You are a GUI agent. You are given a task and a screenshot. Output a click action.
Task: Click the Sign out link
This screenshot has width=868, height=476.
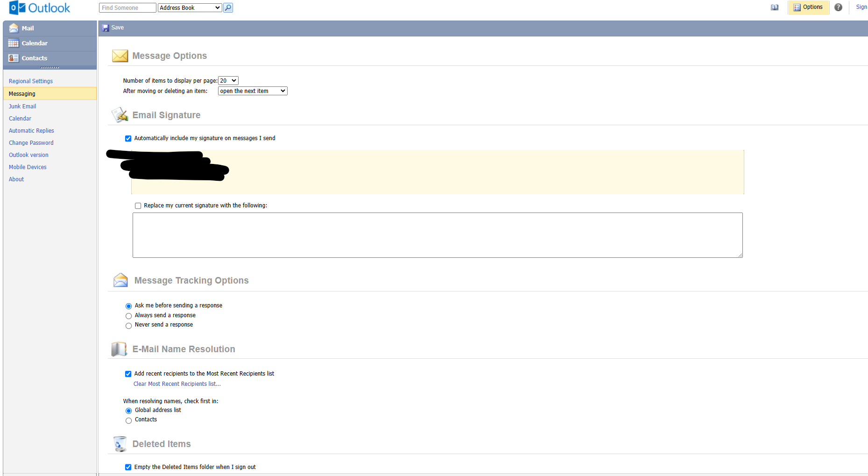click(861, 7)
